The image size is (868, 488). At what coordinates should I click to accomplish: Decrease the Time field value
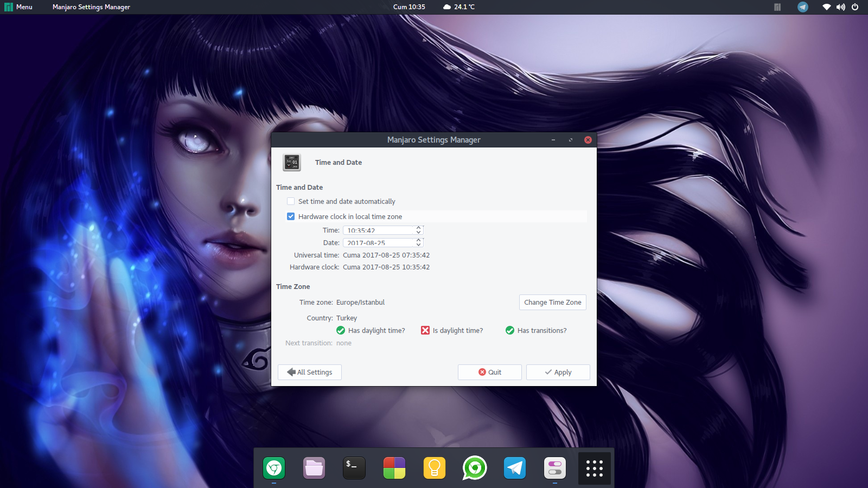click(x=418, y=233)
